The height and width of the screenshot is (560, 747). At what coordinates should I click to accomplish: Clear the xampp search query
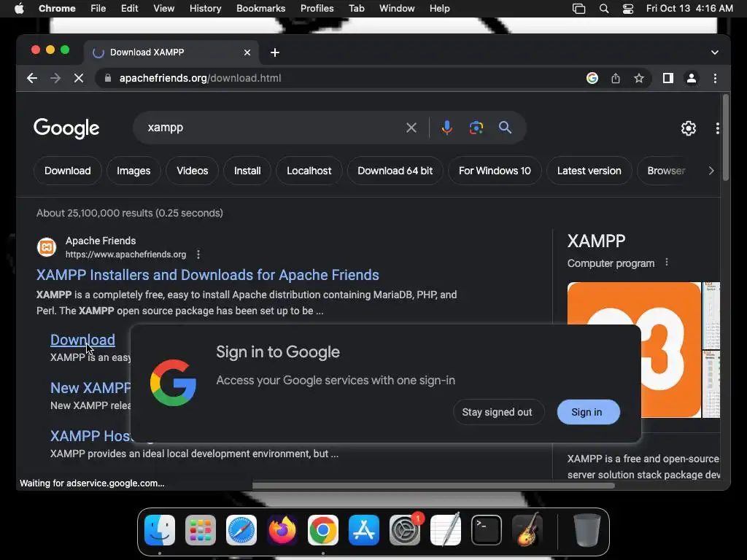tap(411, 128)
